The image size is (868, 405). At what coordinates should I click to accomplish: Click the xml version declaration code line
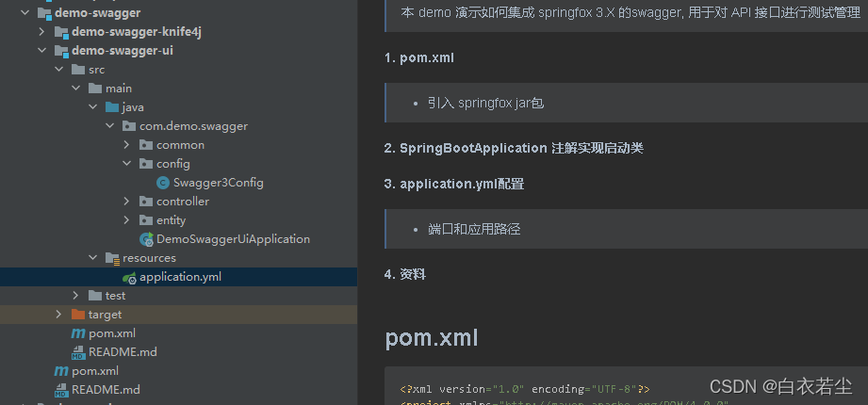click(525, 389)
